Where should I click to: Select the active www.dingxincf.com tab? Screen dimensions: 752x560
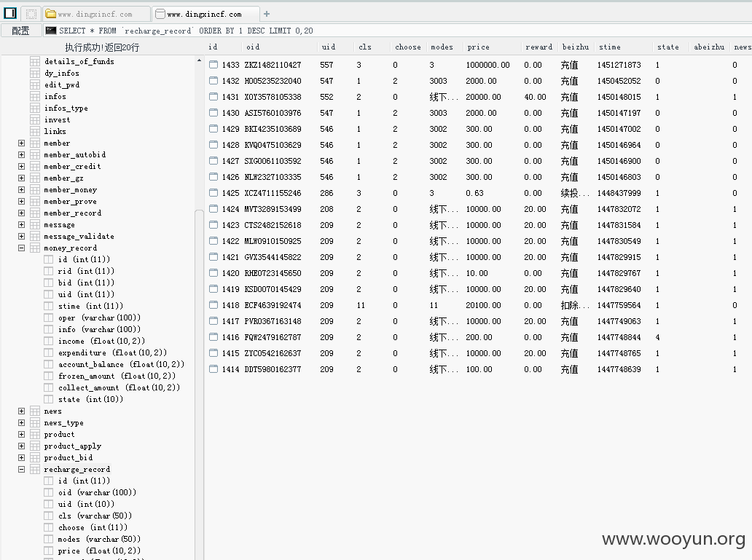point(205,14)
